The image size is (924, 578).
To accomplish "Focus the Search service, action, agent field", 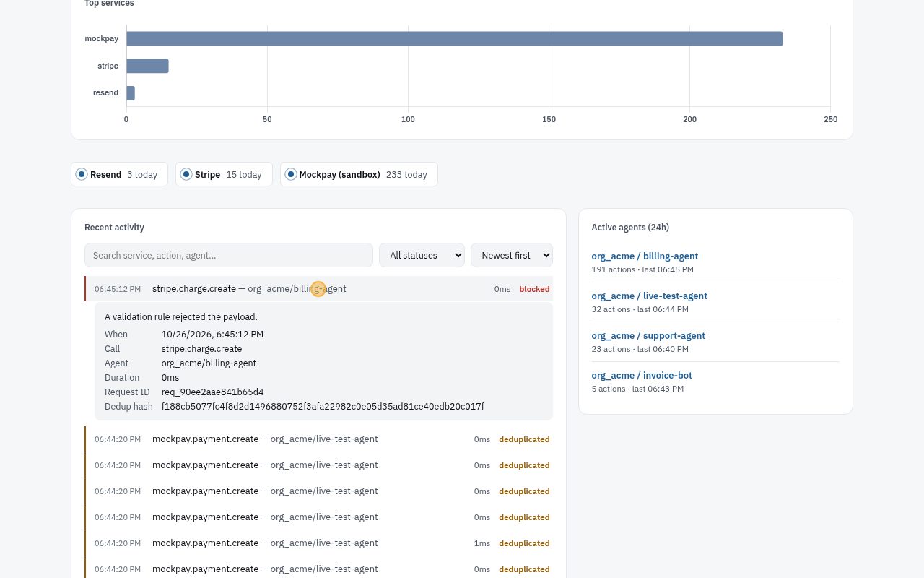I will pyautogui.click(x=229, y=255).
